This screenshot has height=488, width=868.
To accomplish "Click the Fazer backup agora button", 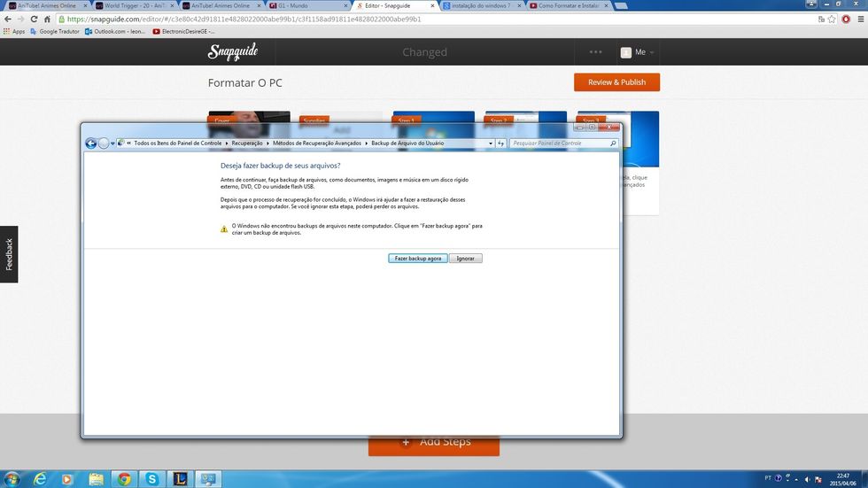I will point(418,259).
